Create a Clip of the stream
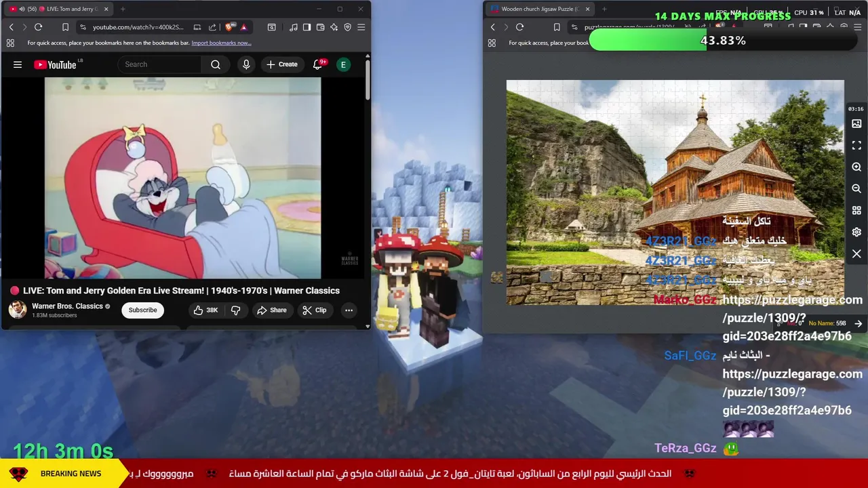This screenshot has height=488, width=868. 315,310
